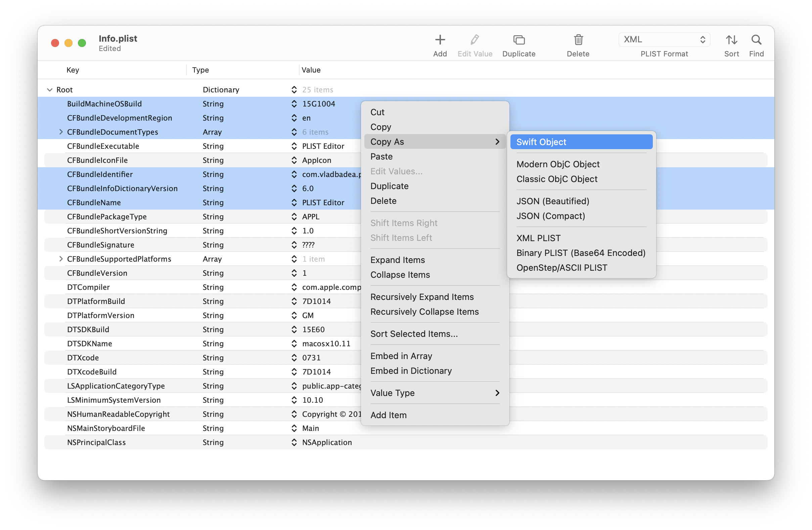Select the DTSDKName row
The image size is (812, 530).
[89, 344]
